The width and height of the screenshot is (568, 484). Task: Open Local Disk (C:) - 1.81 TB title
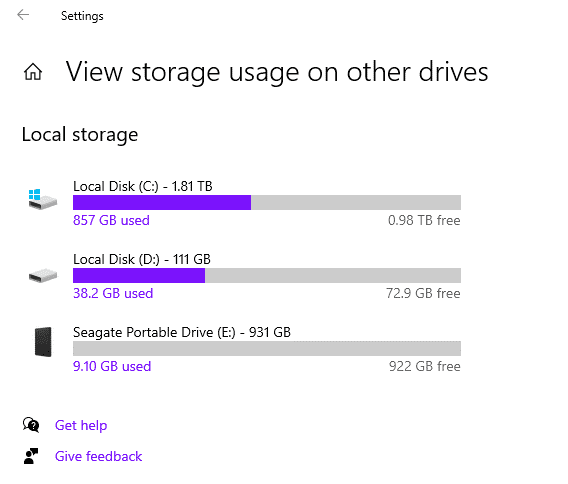(143, 186)
